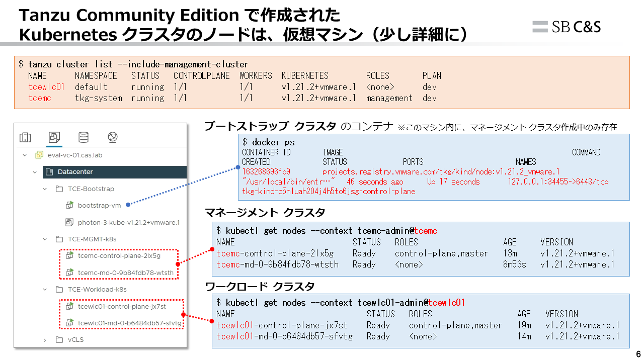The height and width of the screenshot is (362, 644).
Task: Select tcewlc01-md-0-b6484db57-sfvtg in the tree
Action: pyautogui.click(x=130, y=323)
